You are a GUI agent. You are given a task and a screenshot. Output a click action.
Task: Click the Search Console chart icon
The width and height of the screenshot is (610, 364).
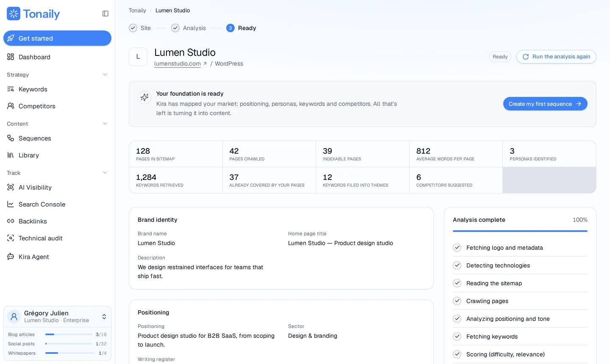click(11, 204)
